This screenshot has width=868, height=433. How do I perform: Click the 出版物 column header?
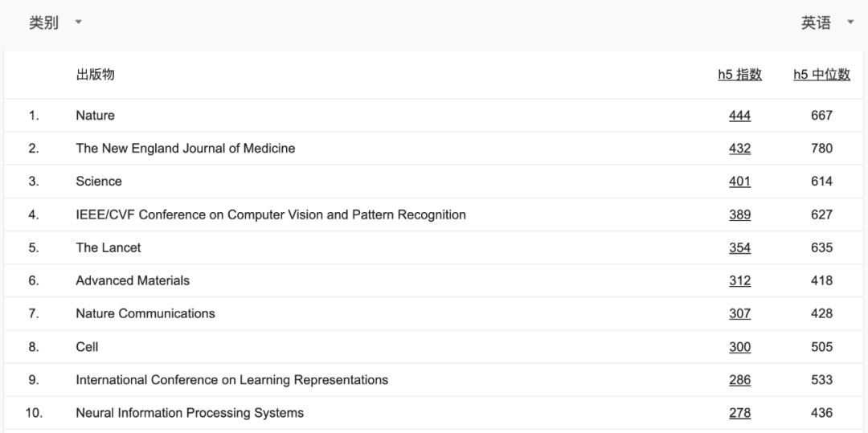(x=95, y=75)
